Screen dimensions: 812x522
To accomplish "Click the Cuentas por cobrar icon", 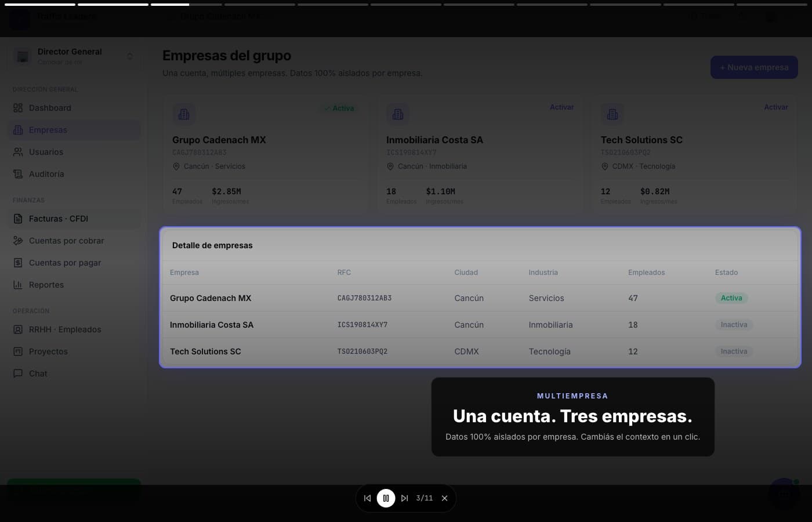I will tap(18, 241).
